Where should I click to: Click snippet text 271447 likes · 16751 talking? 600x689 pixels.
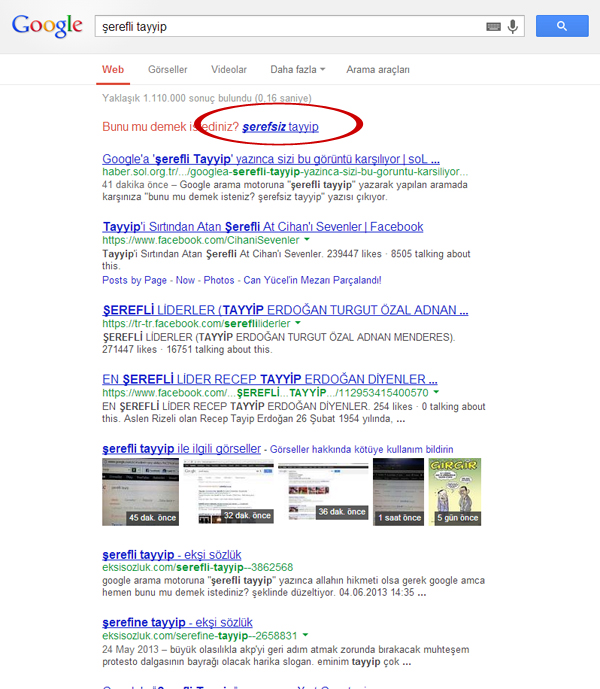point(187,349)
